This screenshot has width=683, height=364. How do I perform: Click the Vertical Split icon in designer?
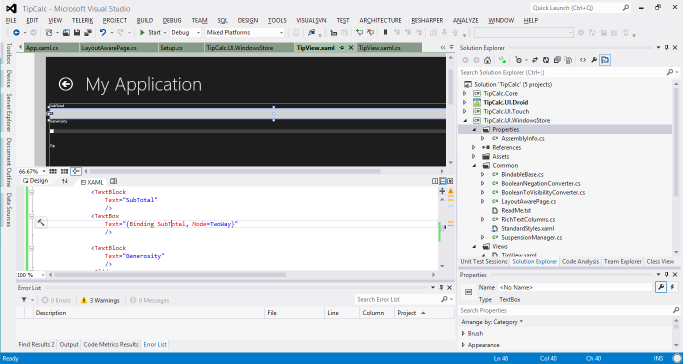pyautogui.click(x=435, y=181)
